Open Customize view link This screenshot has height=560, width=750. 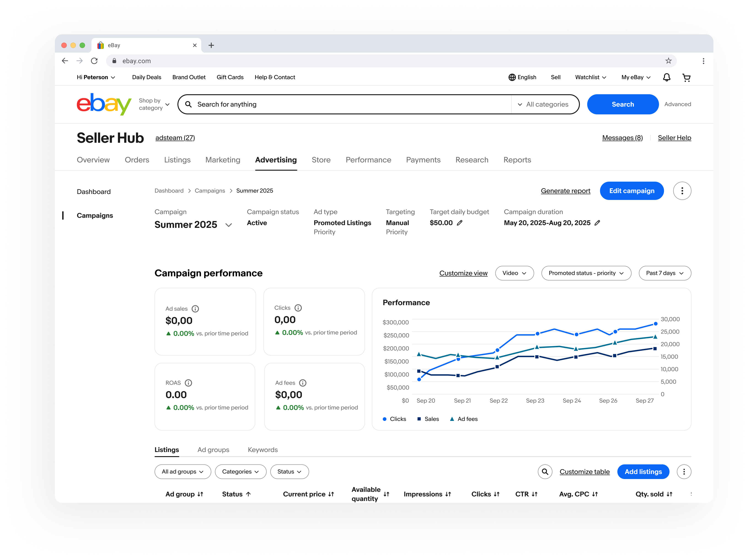(463, 273)
